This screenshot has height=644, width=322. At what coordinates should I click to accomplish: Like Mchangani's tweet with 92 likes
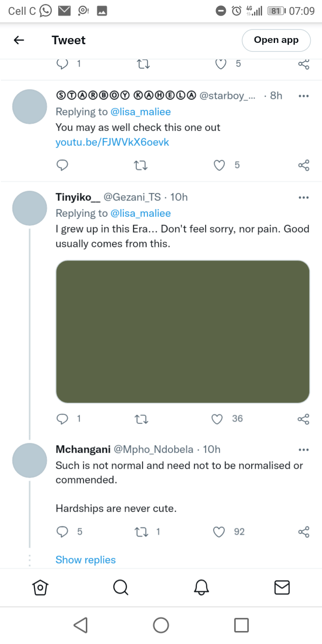[x=219, y=532]
